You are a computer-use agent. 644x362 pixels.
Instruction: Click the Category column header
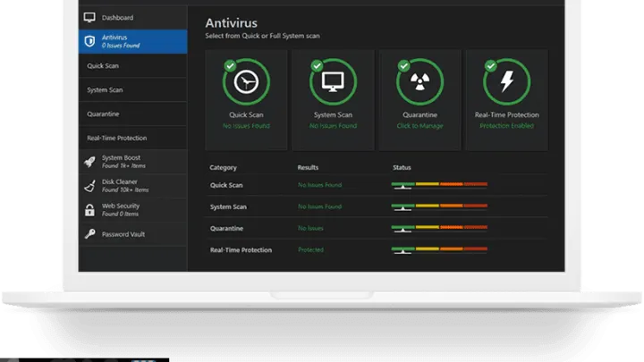[x=223, y=167]
